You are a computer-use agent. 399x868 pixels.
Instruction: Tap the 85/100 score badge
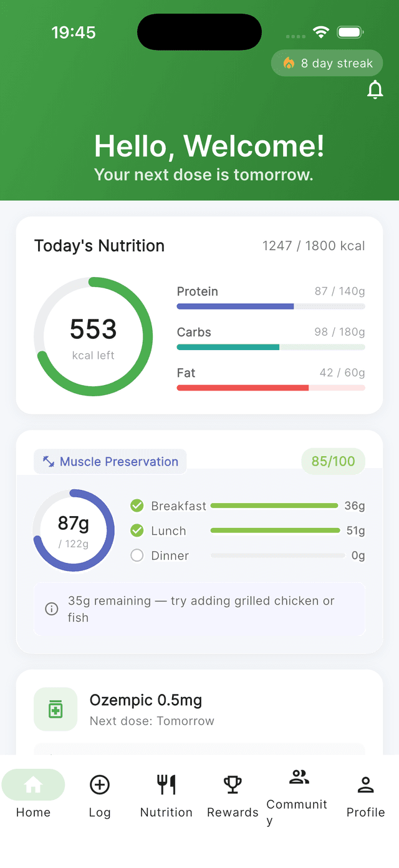pyautogui.click(x=333, y=462)
